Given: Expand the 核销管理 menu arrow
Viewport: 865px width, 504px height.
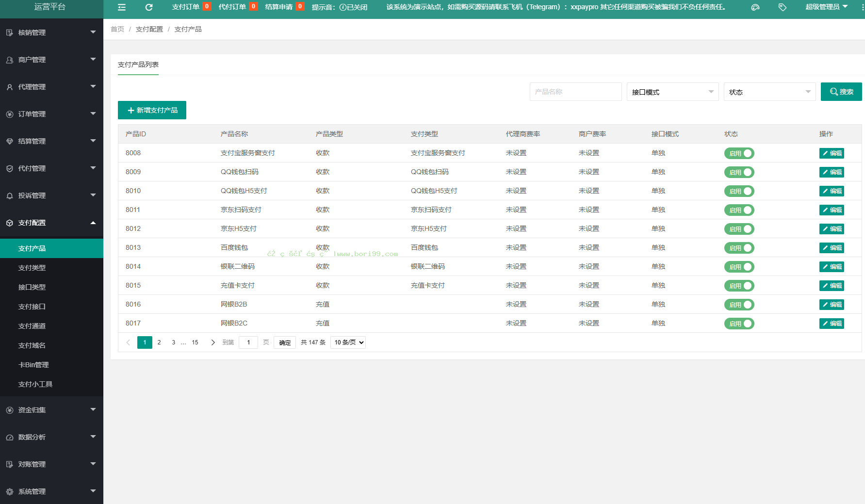Looking at the screenshot, I should tap(93, 32).
